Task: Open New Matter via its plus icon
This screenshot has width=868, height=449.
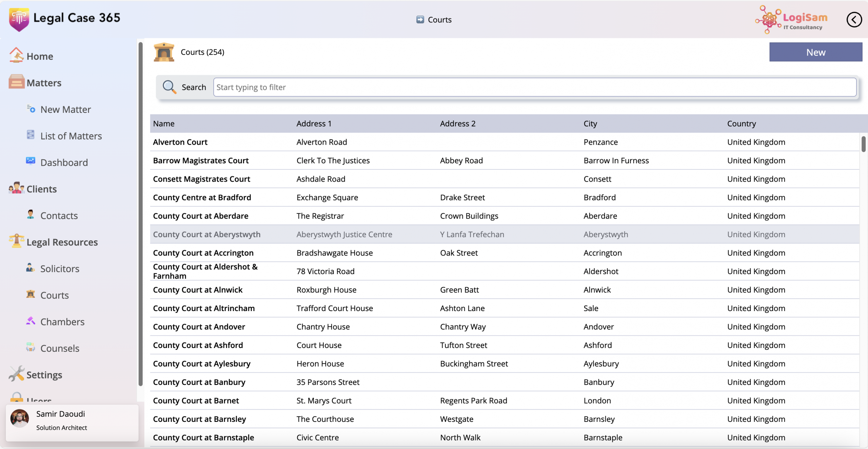Action: click(31, 109)
